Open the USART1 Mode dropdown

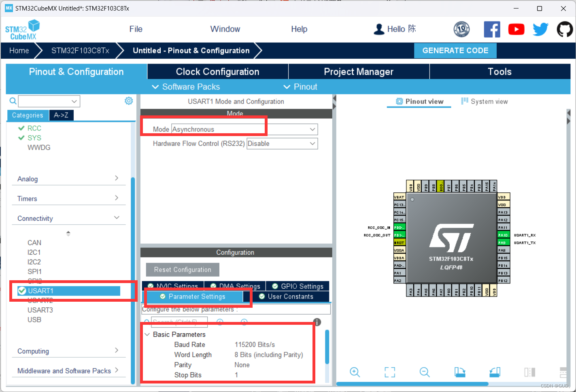[x=312, y=129]
